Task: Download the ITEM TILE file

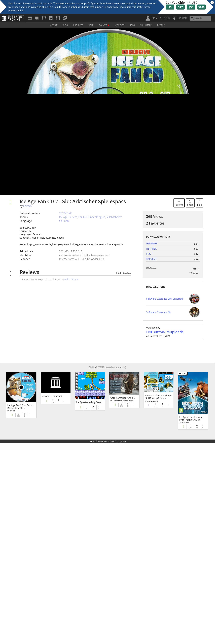Action: [x=151, y=249]
